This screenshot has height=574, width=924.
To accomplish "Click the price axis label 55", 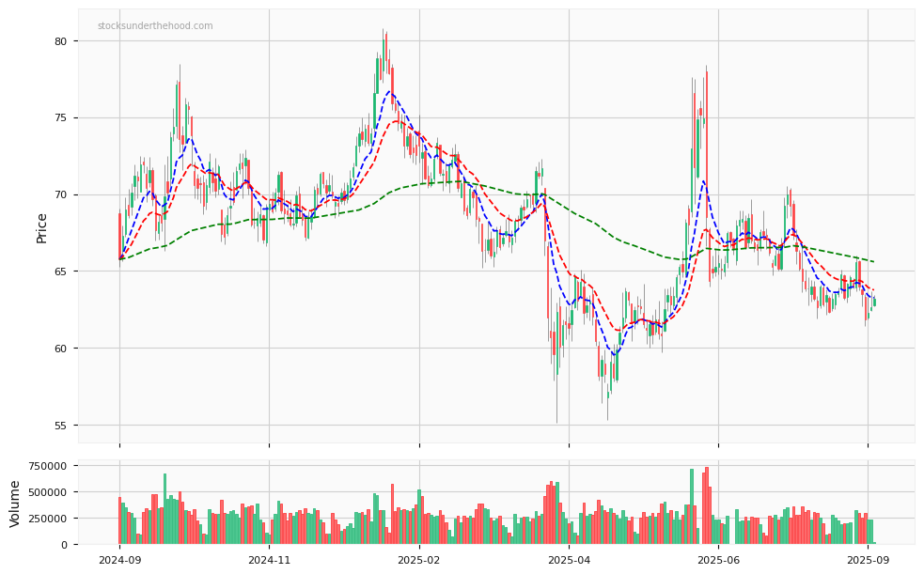I will (62, 425).
